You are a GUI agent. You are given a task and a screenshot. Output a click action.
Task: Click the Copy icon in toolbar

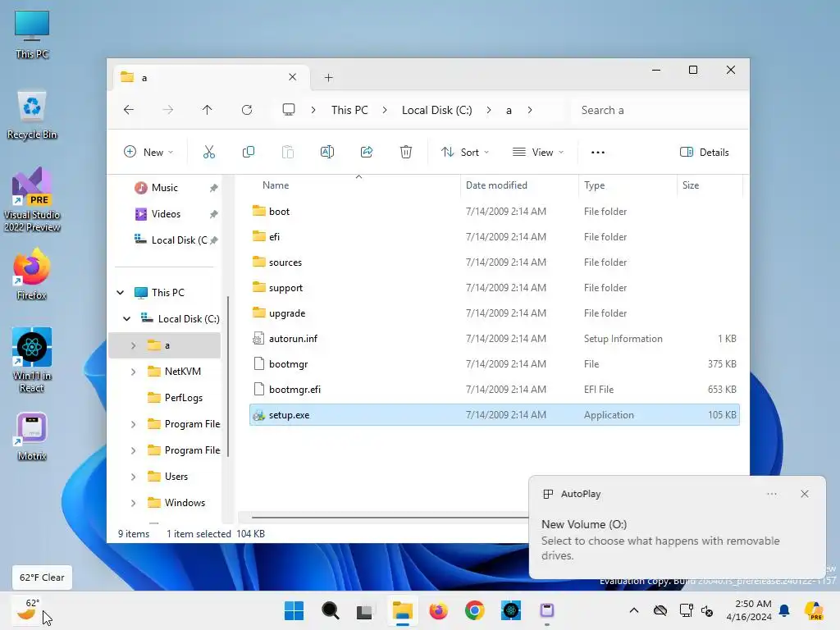tap(248, 152)
